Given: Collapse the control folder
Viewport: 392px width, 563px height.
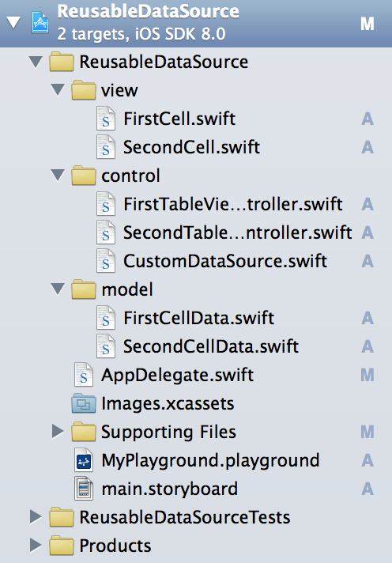Looking at the screenshot, I should pos(58,176).
